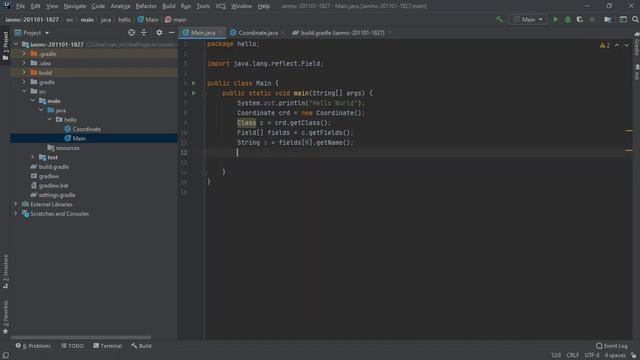Expand the build folder
Image resolution: width=640 pixels, height=360 pixels.
pos(24,73)
